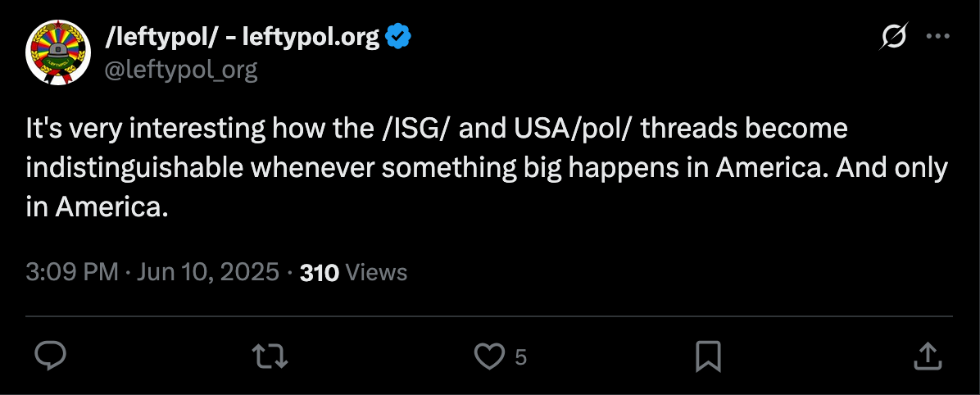
Task: Like the post with the heart icon
Action: tap(488, 356)
